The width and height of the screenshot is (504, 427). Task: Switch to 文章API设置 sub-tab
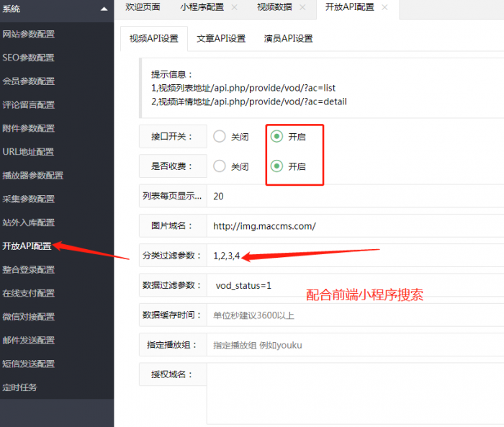pos(221,39)
